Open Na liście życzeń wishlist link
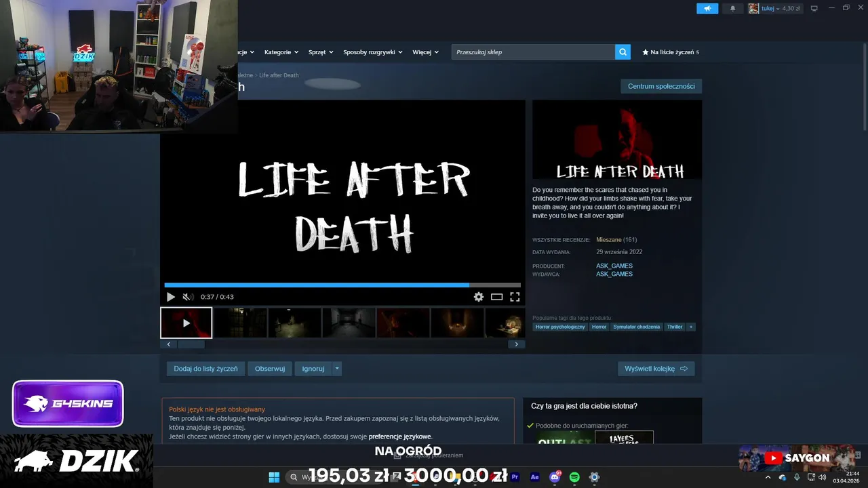This screenshot has width=868, height=488. click(x=671, y=52)
